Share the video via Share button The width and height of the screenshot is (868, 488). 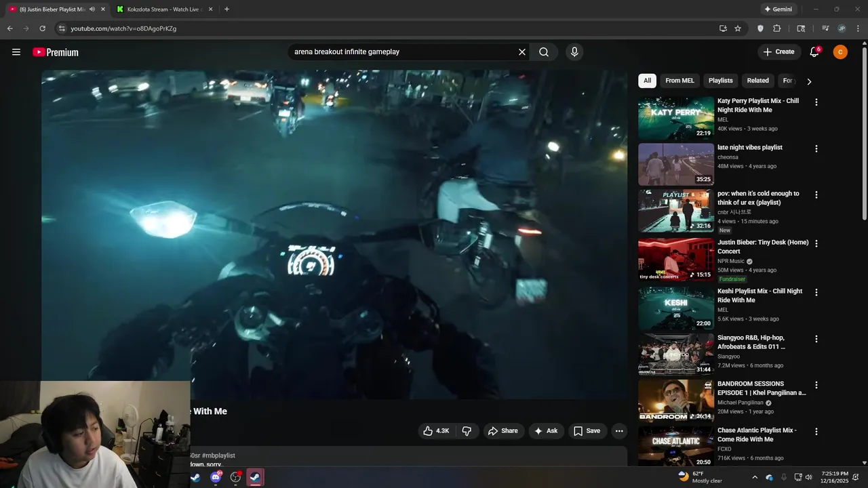pyautogui.click(x=503, y=431)
